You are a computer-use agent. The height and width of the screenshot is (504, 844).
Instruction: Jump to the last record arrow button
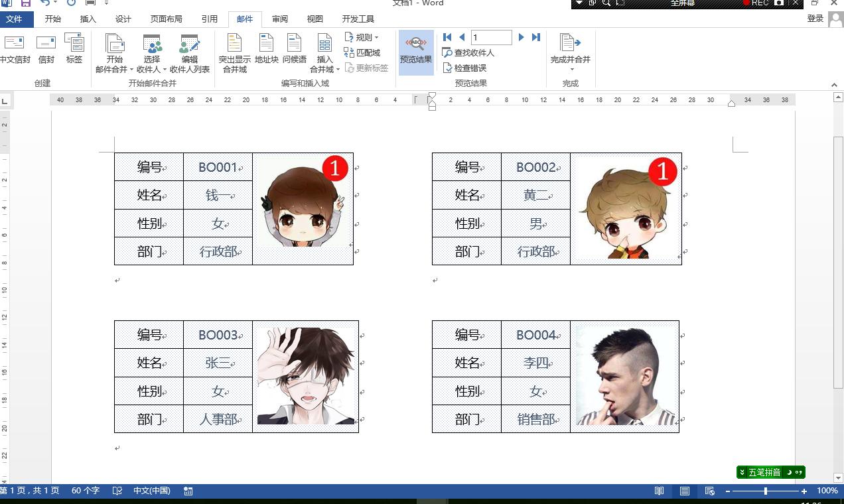point(536,37)
